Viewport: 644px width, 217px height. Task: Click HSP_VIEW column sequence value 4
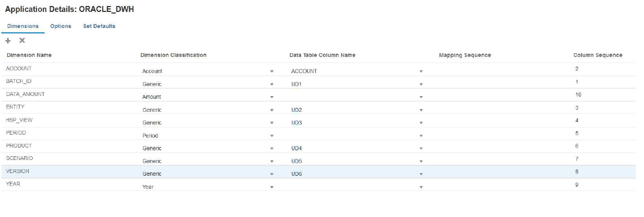577,120
